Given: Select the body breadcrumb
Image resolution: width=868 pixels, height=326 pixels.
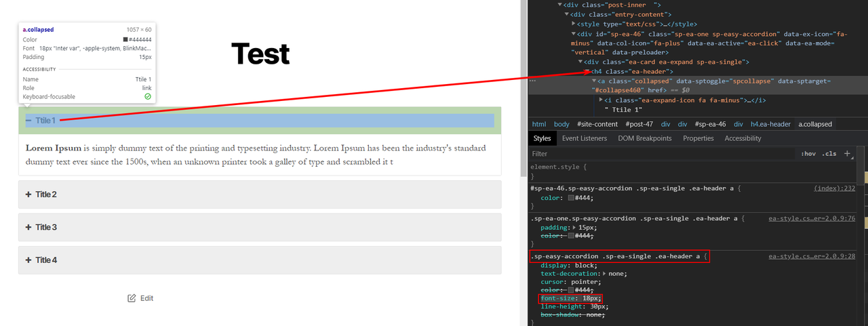Looking at the screenshot, I should tap(561, 124).
